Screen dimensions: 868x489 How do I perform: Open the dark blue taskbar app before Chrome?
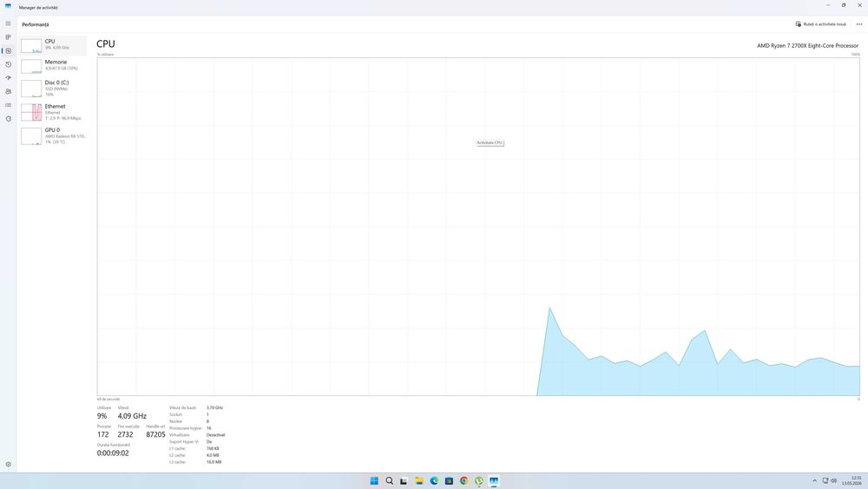point(449,480)
